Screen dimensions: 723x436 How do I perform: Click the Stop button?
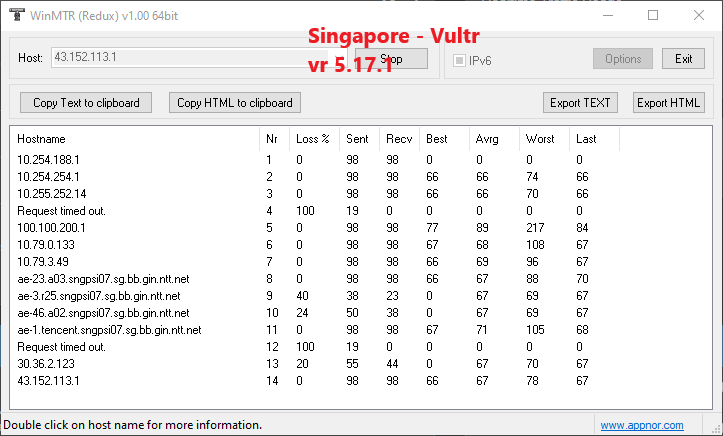[391, 59]
